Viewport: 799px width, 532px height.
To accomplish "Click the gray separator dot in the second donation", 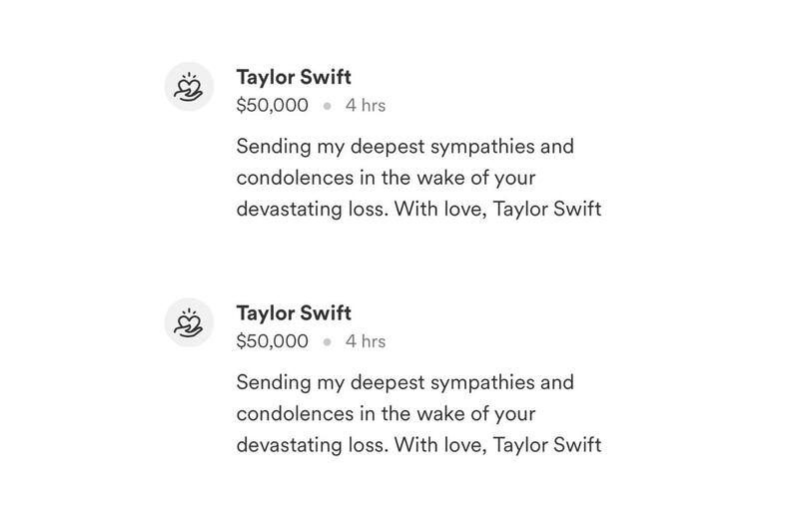I will tap(327, 341).
